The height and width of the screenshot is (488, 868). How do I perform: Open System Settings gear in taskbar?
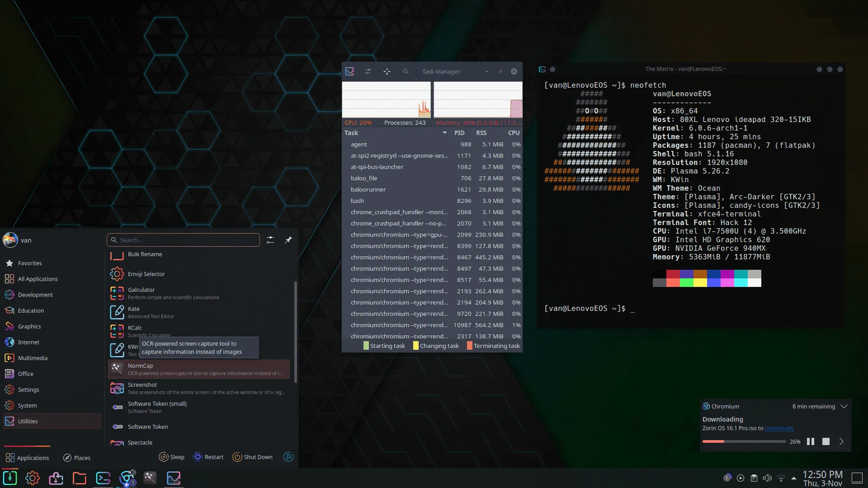point(33,478)
